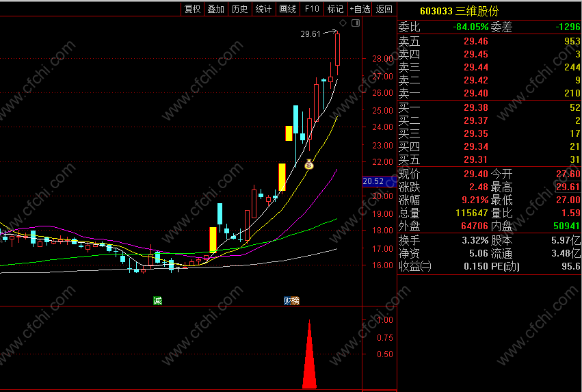The height and width of the screenshot is (392, 582).
Task: Open the F10 company info
Action: 312,9
